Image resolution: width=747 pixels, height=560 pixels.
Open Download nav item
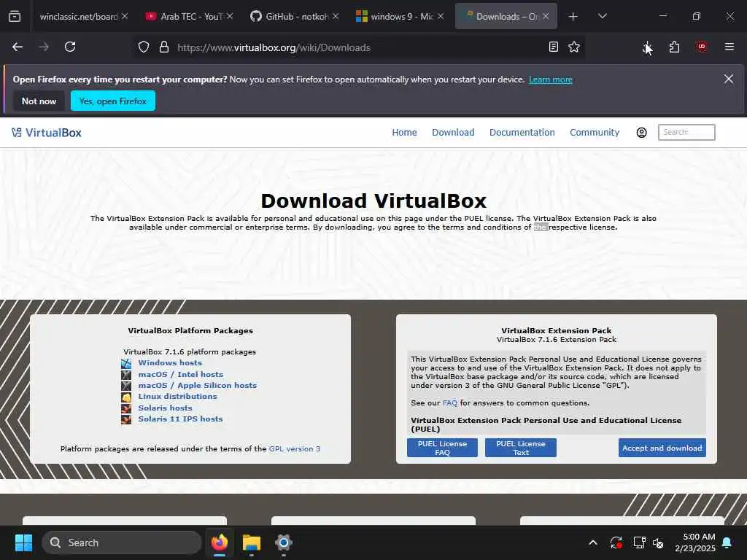point(453,133)
